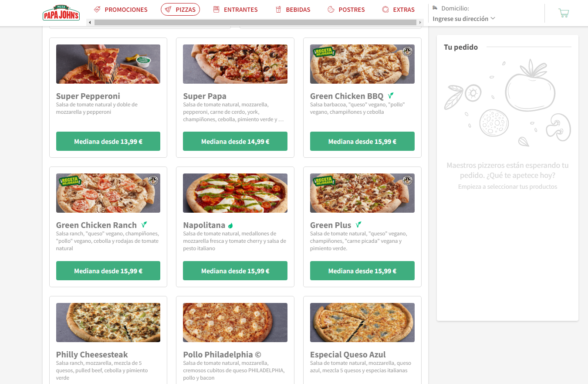Click the Philly Cheesesteak title
Viewport: 588px width, 384px height.
[92, 354]
